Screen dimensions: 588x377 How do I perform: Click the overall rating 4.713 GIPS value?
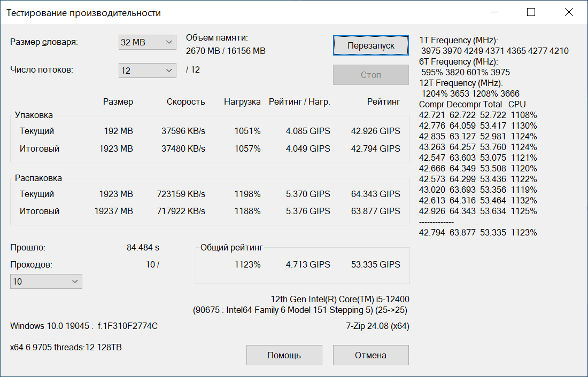coord(308,264)
